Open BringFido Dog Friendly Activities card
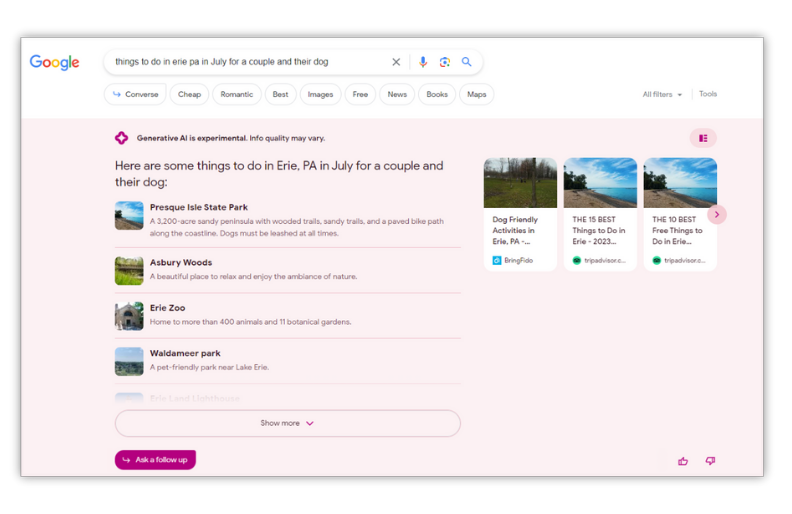 pos(520,213)
